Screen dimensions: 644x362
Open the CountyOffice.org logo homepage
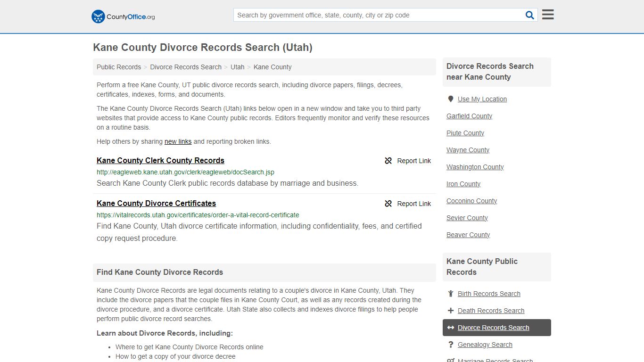click(x=123, y=16)
